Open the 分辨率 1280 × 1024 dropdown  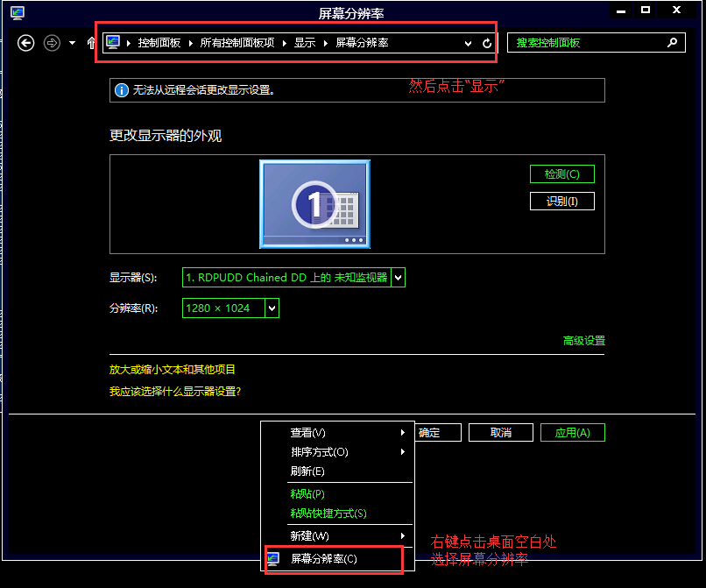(x=272, y=308)
